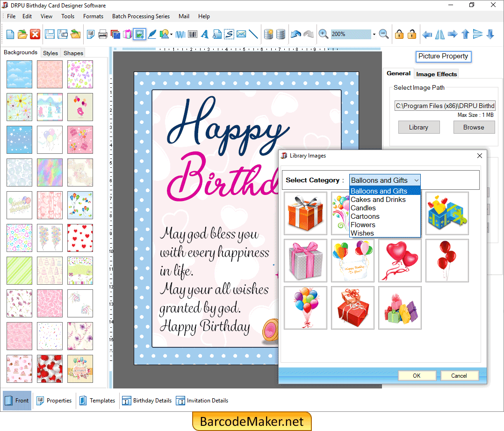Select the silver gift with pink ribbon image

(305, 261)
